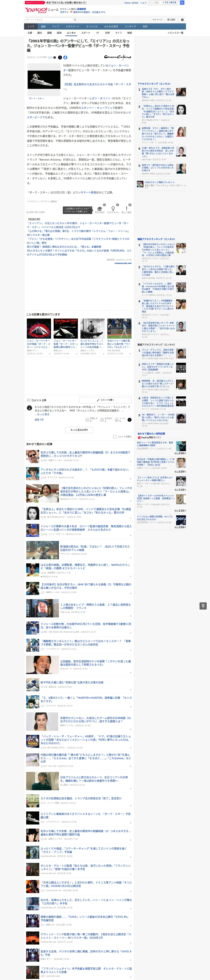Select the エキスパート navigation tab
Image resolution: width=210 pixels, height=980 pixels.
pos(72,27)
